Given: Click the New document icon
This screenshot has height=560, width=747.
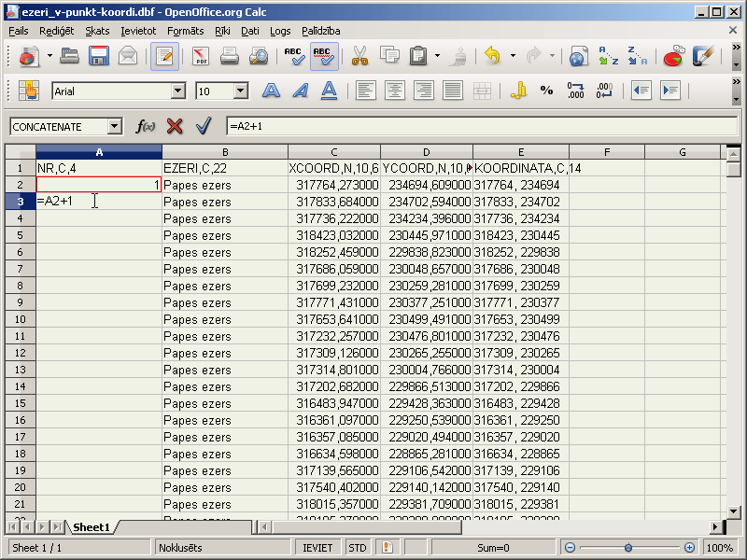Looking at the screenshot, I should [x=29, y=56].
